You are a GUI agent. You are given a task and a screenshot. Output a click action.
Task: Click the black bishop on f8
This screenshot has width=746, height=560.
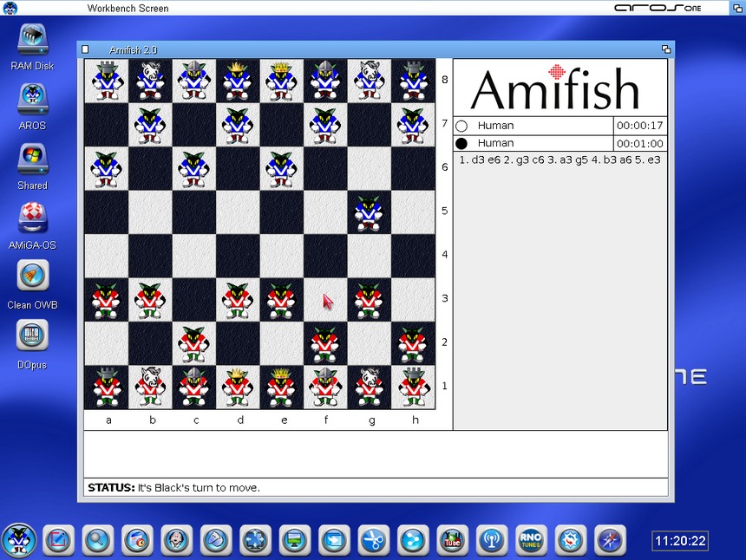pyautogui.click(x=325, y=81)
